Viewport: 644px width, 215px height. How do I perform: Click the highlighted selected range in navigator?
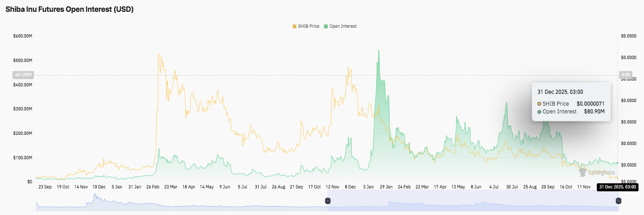coord(472,200)
